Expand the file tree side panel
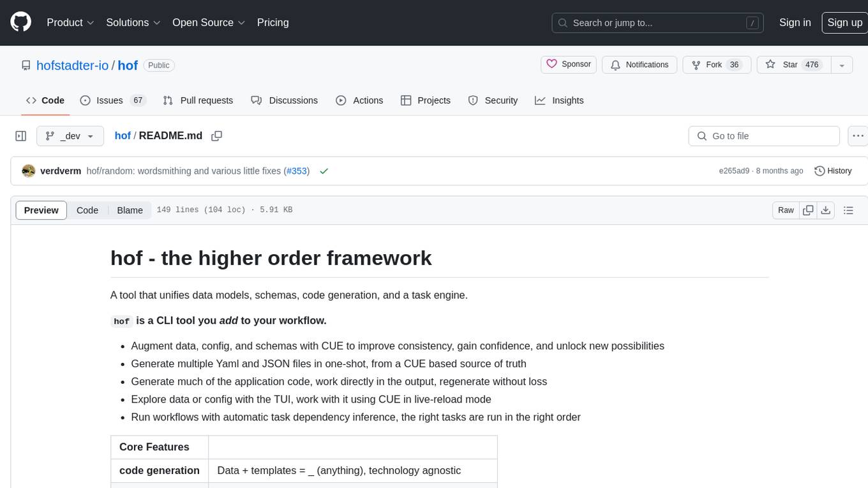868x488 pixels. pos(21,136)
